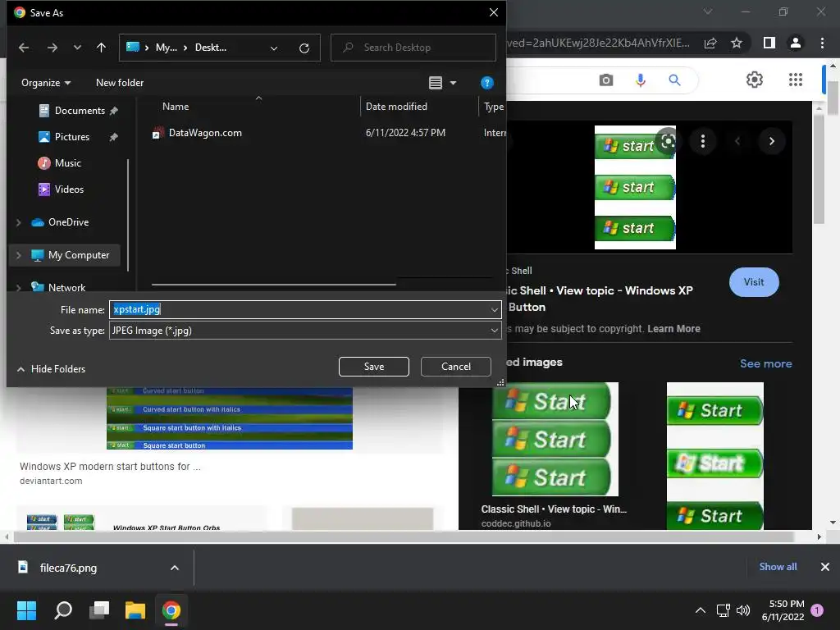Open taskbar Search
The width and height of the screenshot is (840, 630).
pyautogui.click(x=63, y=610)
